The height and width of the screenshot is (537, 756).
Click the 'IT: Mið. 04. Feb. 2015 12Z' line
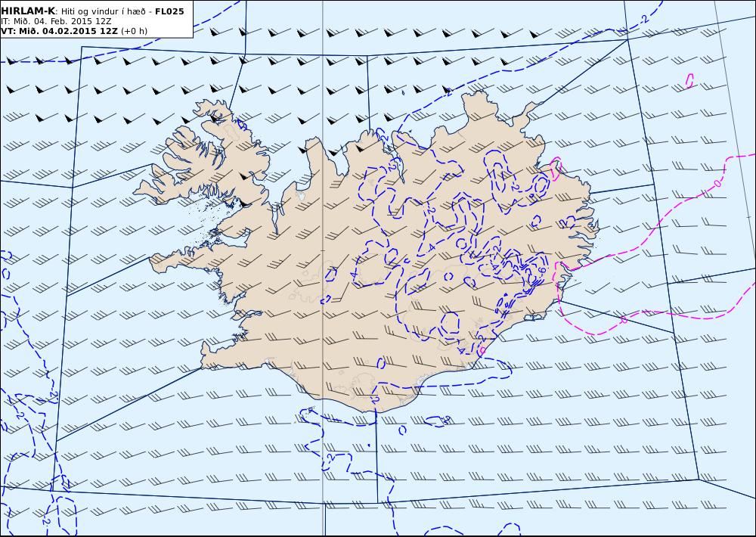(56, 21)
